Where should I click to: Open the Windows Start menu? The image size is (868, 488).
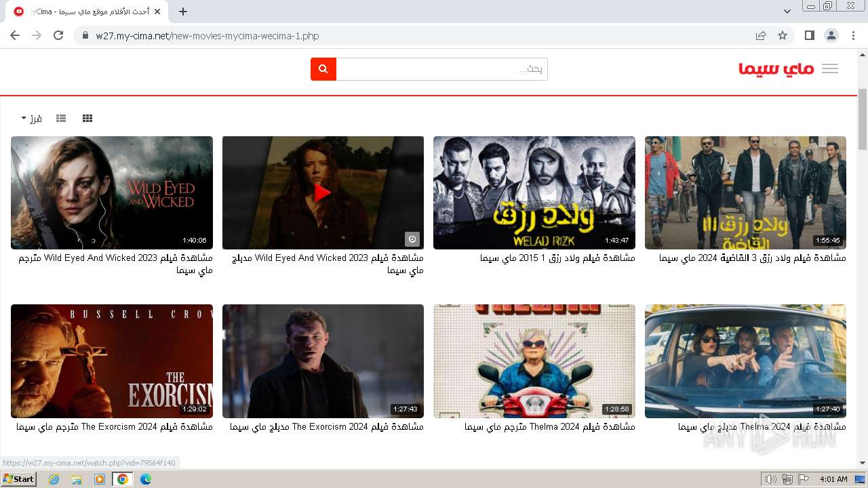tap(19, 479)
